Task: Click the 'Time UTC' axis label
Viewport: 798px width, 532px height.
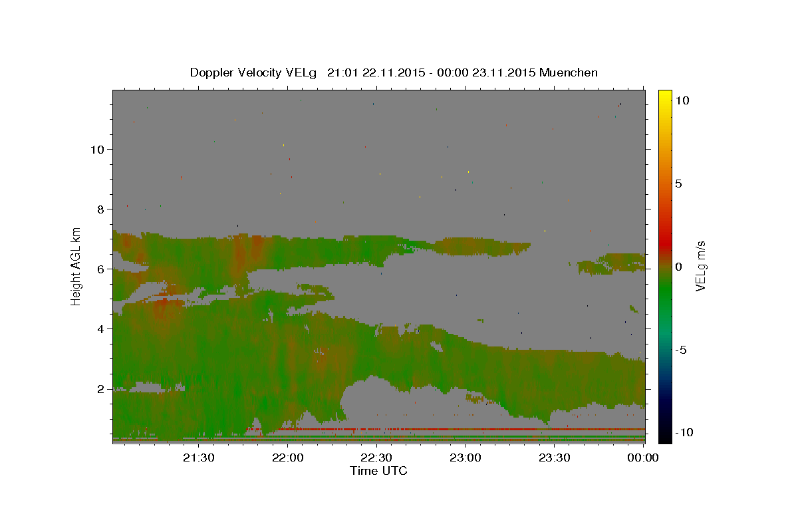Action: tap(378, 471)
